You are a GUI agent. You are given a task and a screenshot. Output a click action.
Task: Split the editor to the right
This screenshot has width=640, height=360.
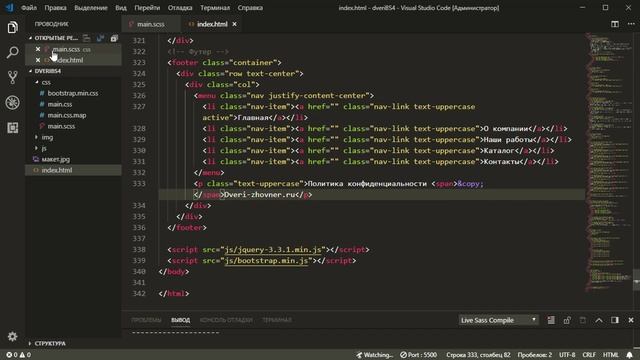[x=615, y=24]
